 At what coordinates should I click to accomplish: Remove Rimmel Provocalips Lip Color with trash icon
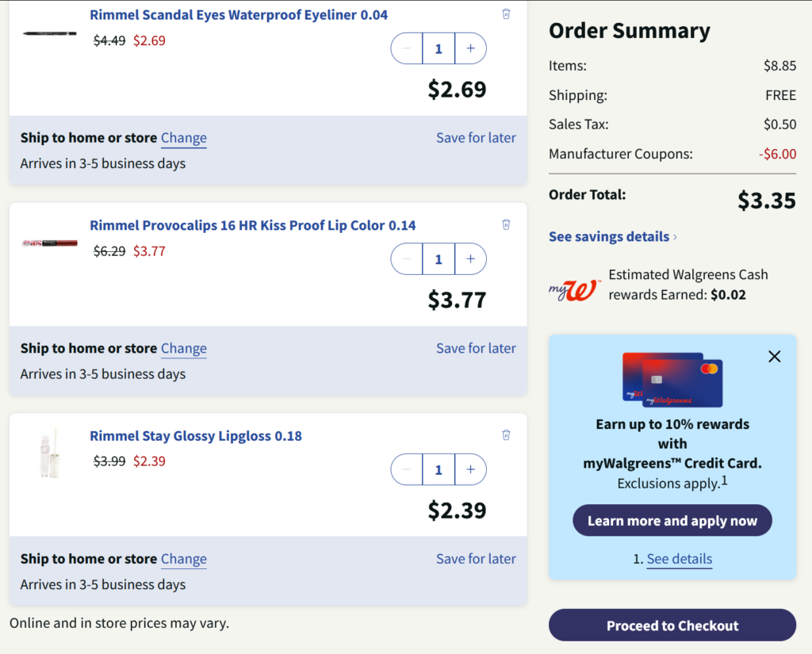(506, 224)
